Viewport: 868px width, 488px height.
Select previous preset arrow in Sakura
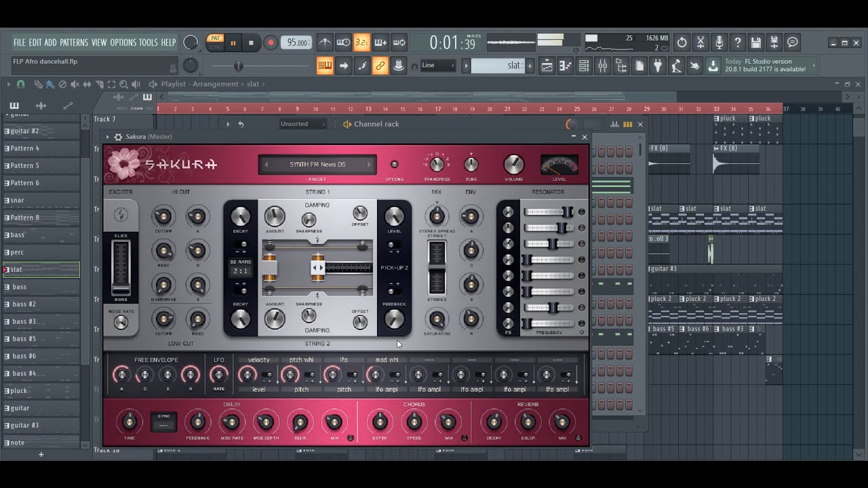pos(267,165)
